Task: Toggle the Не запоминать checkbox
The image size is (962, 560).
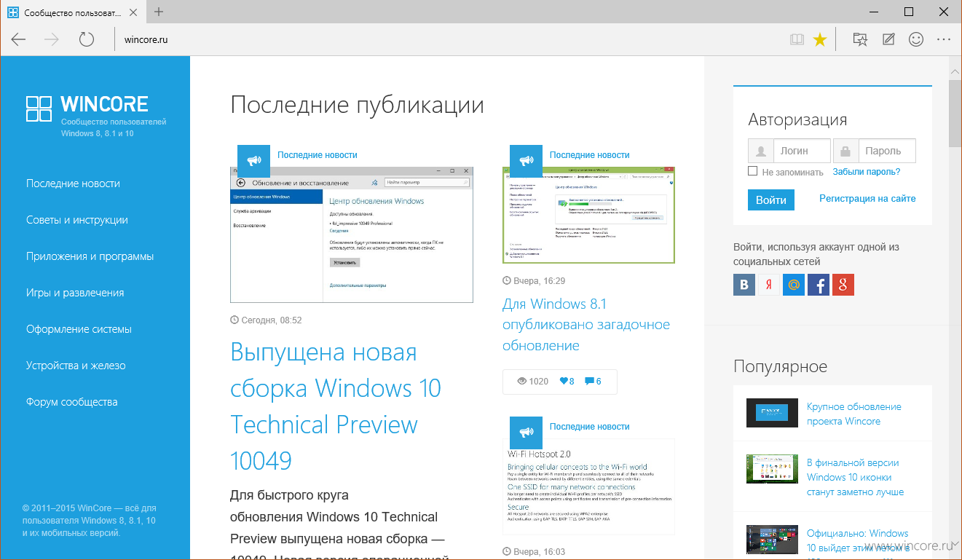Action: coord(753,171)
